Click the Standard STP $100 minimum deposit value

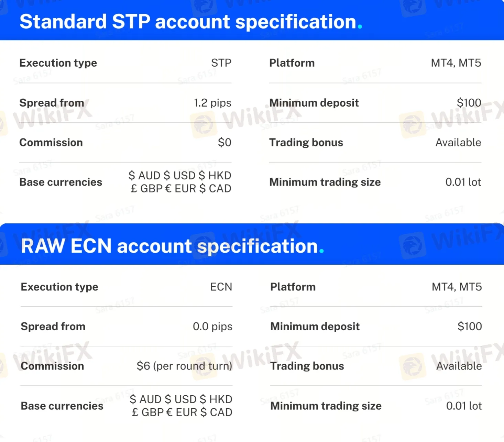coord(469,103)
